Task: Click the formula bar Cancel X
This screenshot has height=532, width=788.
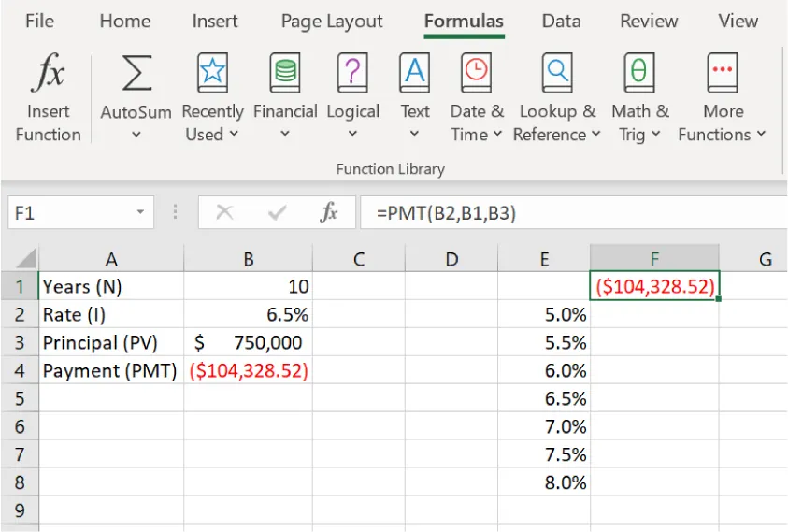Action: coord(224,213)
